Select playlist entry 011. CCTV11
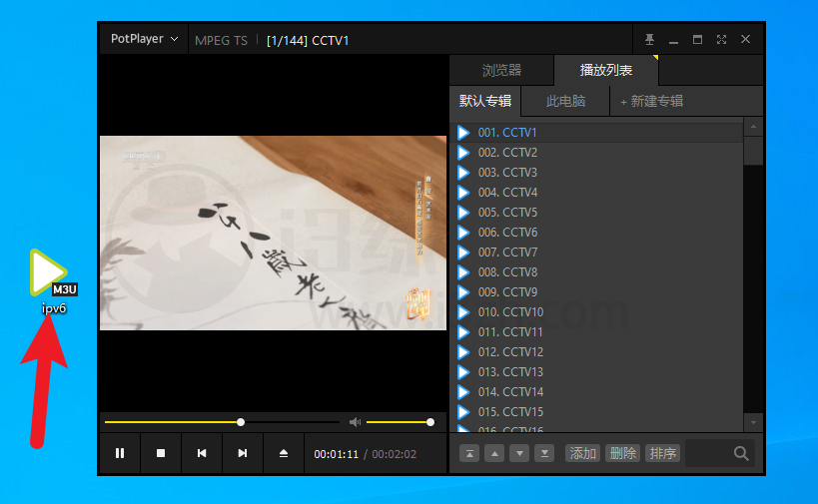Image resolution: width=818 pixels, height=504 pixels. click(x=597, y=332)
